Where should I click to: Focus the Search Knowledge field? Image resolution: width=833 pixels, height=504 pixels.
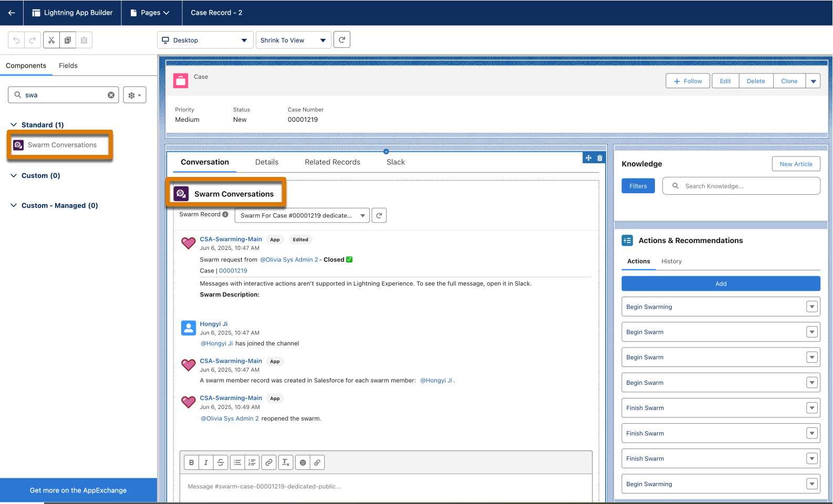coord(741,186)
